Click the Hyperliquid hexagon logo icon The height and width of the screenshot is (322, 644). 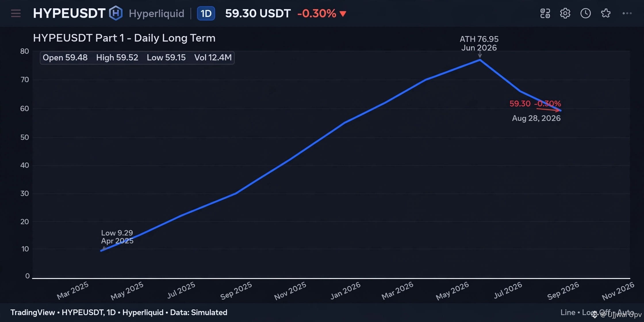click(x=116, y=13)
